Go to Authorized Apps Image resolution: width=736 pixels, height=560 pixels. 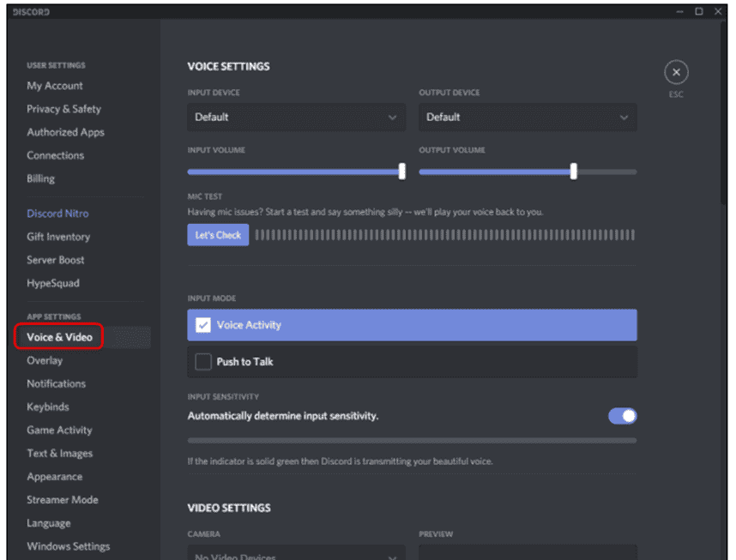pos(65,132)
